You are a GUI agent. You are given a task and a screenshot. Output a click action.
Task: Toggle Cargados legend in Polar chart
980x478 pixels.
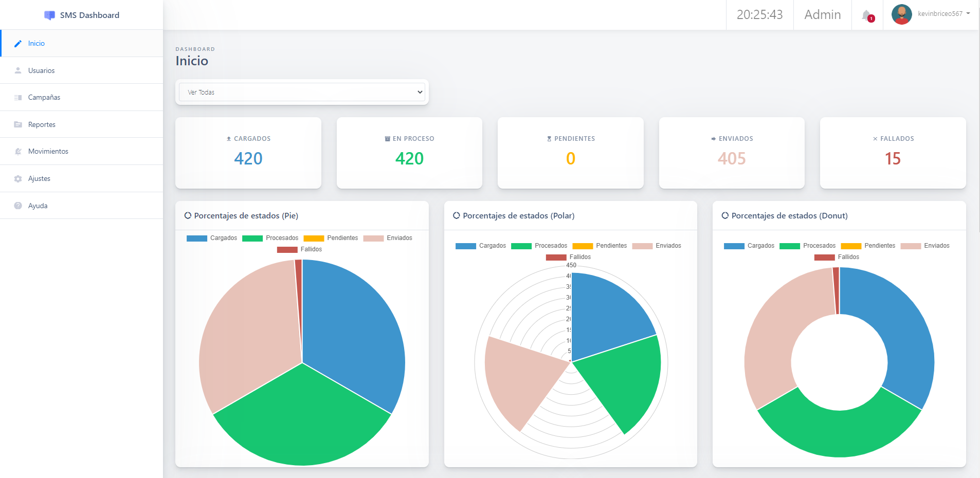pyautogui.click(x=481, y=246)
